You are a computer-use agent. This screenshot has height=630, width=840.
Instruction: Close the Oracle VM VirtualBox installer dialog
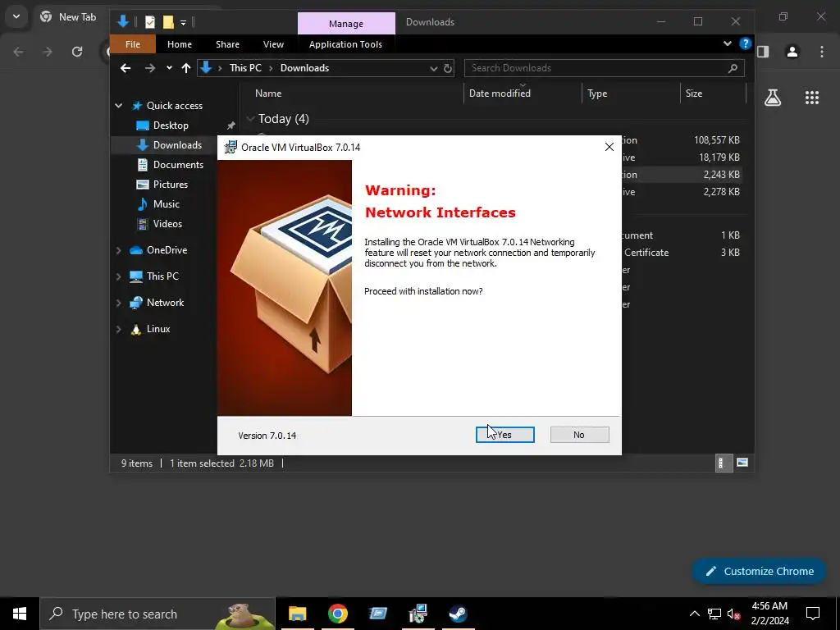[x=609, y=147]
